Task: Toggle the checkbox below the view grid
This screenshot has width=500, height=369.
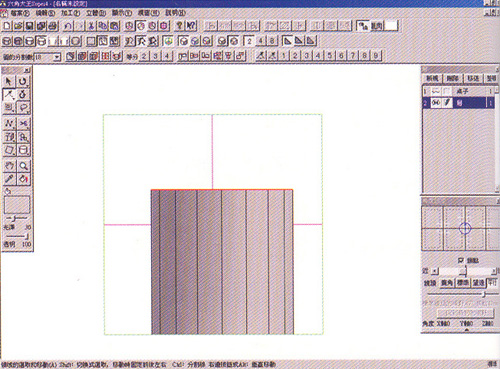Action: tap(461, 260)
